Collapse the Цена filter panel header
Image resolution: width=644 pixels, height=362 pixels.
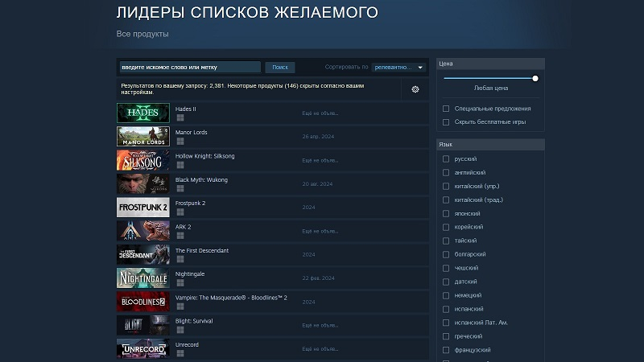click(x=490, y=63)
